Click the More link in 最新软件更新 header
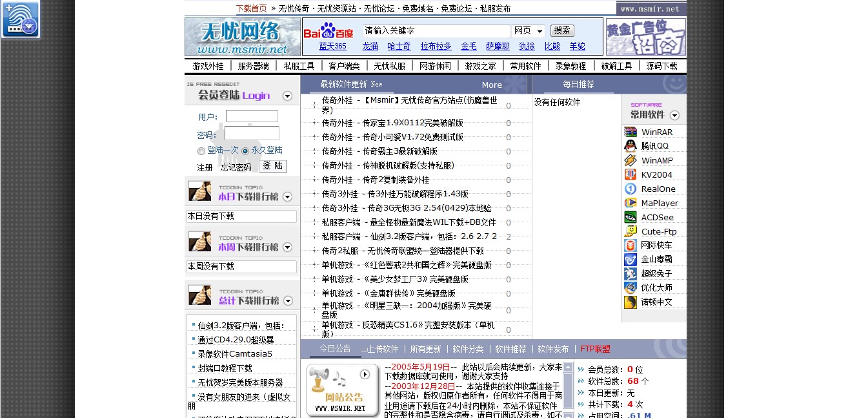 492,85
